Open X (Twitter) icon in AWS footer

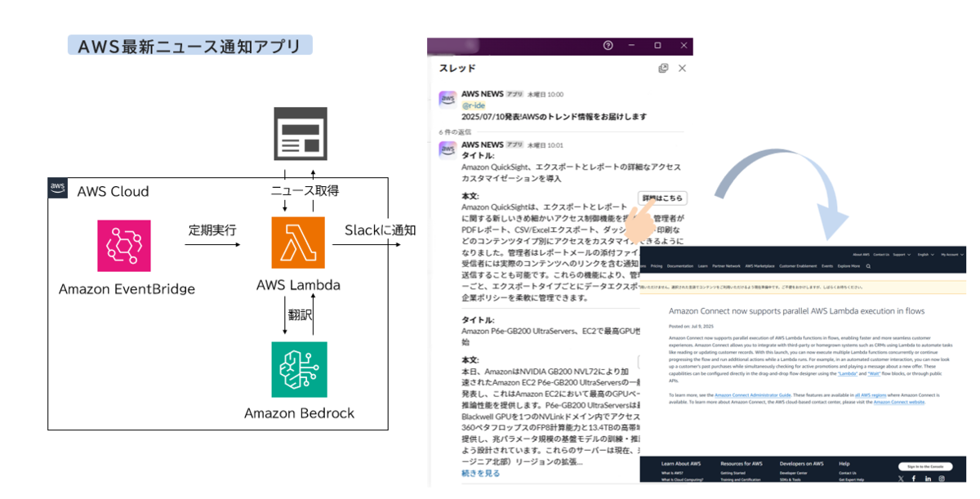[x=901, y=479]
